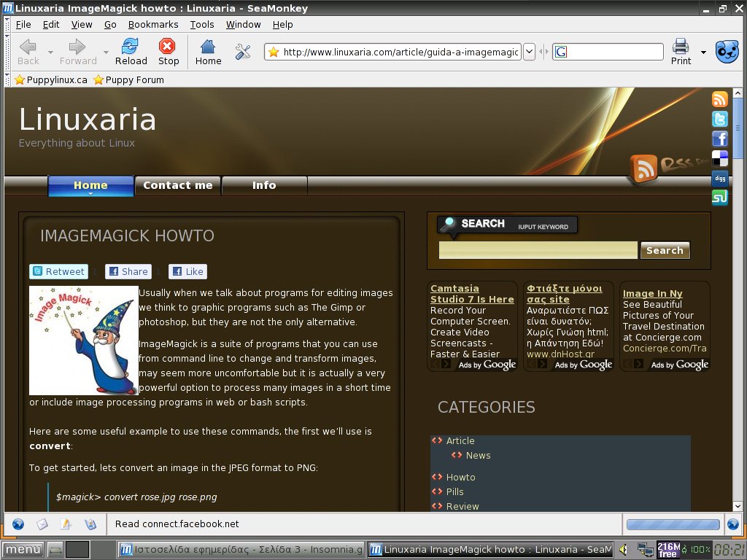
Task: Open Composer icon in the status bar
Action: click(x=66, y=524)
